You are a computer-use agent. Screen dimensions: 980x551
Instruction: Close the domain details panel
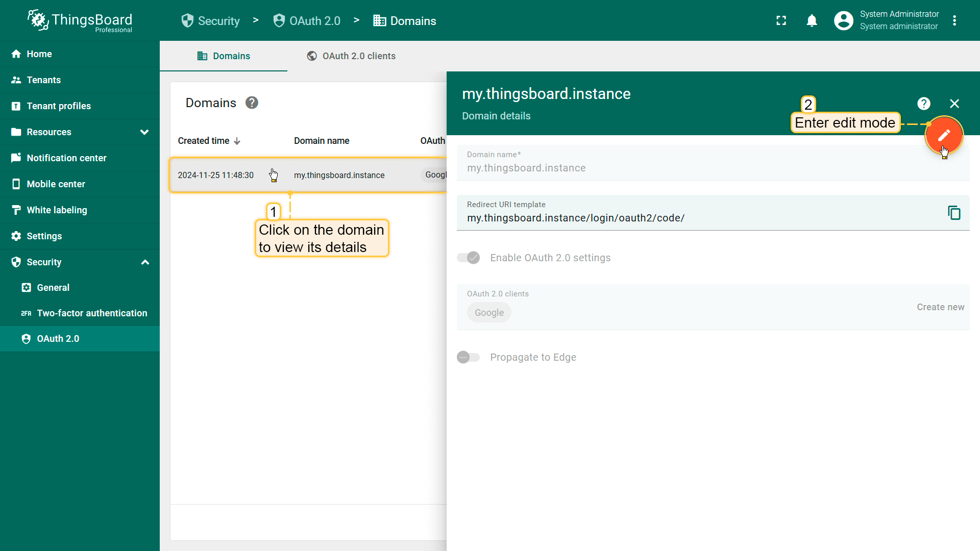[954, 104]
